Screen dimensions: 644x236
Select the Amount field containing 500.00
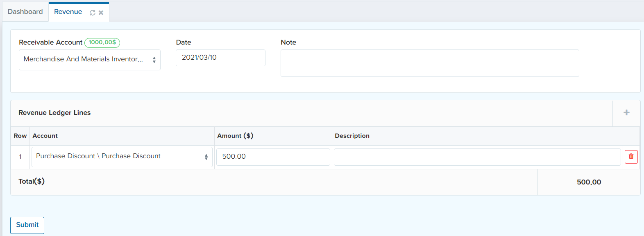273,157
